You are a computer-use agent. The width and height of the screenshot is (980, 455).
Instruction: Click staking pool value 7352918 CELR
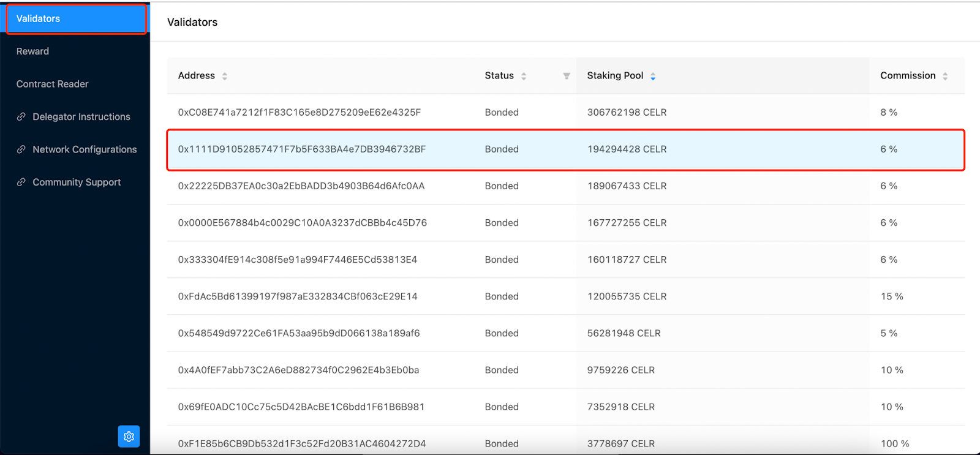(x=621, y=407)
